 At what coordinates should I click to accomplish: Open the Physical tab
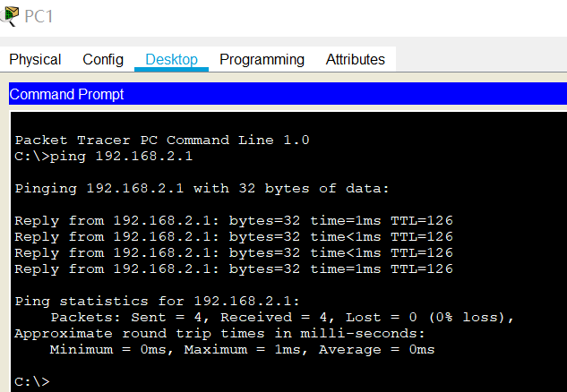35,60
